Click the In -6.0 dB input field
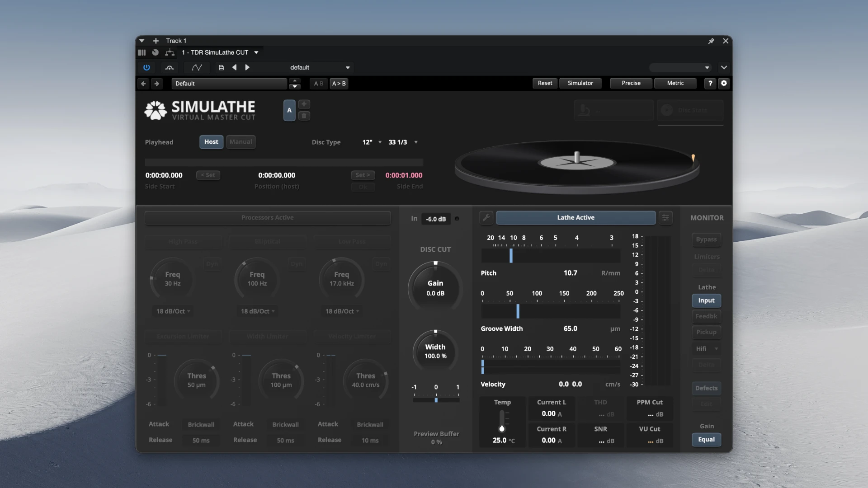 point(436,219)
